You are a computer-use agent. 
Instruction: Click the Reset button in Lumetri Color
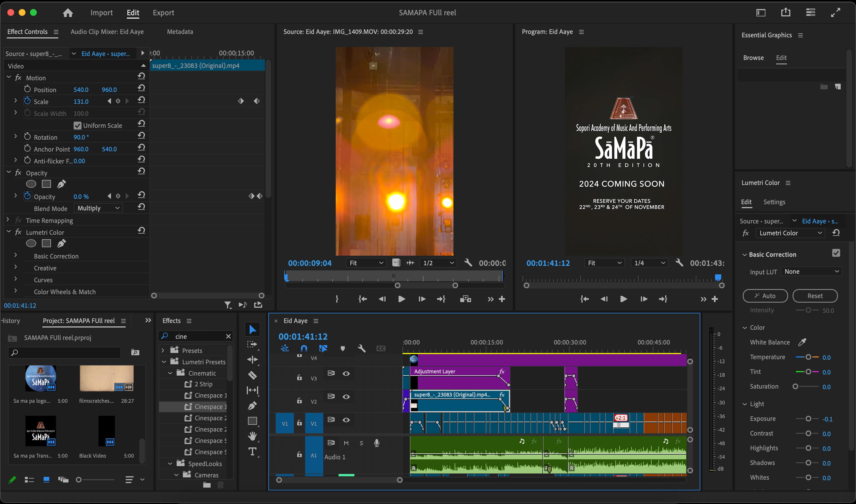coord(815,296)
